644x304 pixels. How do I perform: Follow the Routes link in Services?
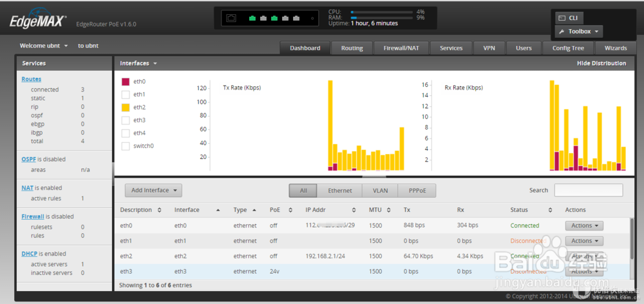click(31, 79)
